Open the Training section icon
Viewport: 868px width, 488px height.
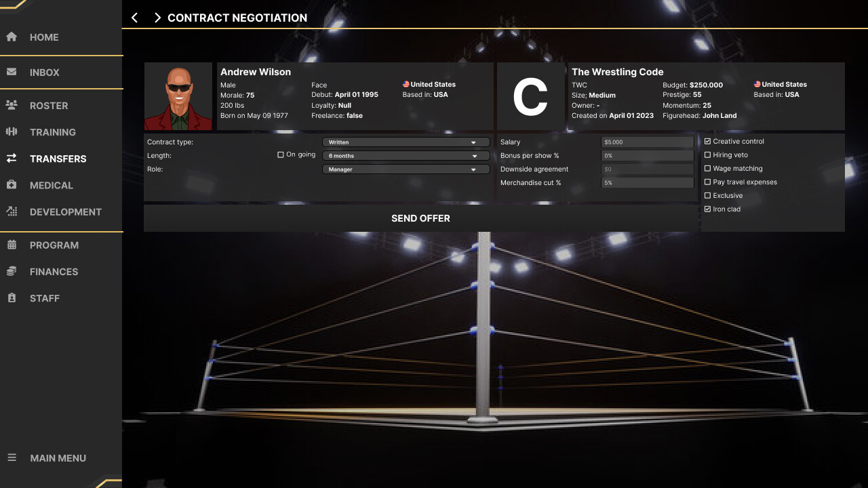pyautogui.click(x=12, y=132)
